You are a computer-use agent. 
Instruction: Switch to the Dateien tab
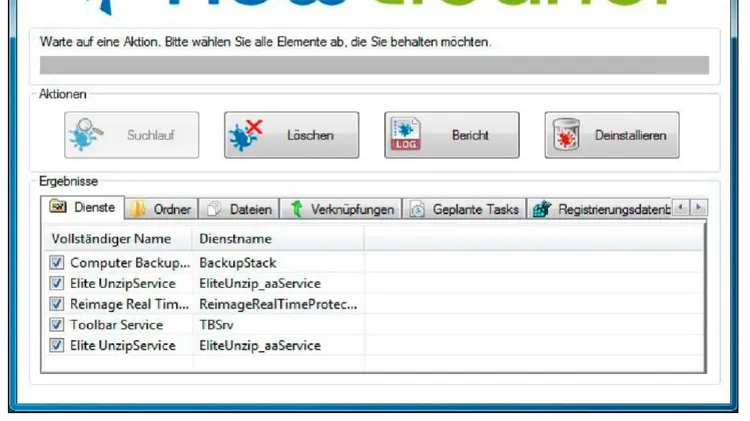pos(239,209)
